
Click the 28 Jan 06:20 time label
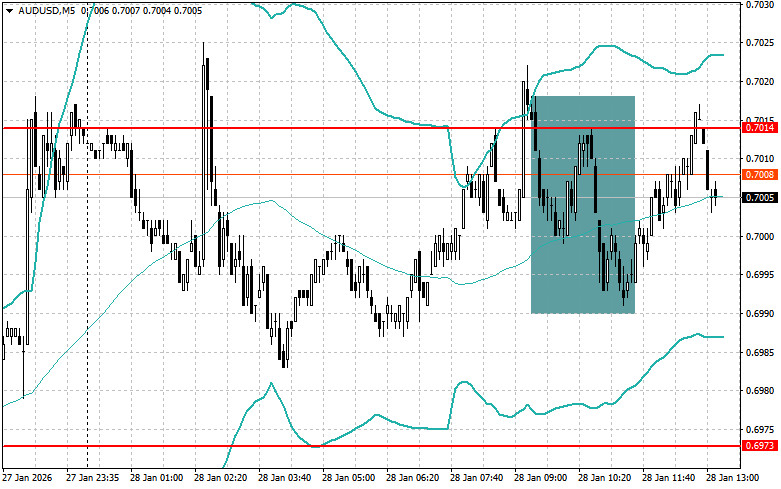[x=412, y=478]
